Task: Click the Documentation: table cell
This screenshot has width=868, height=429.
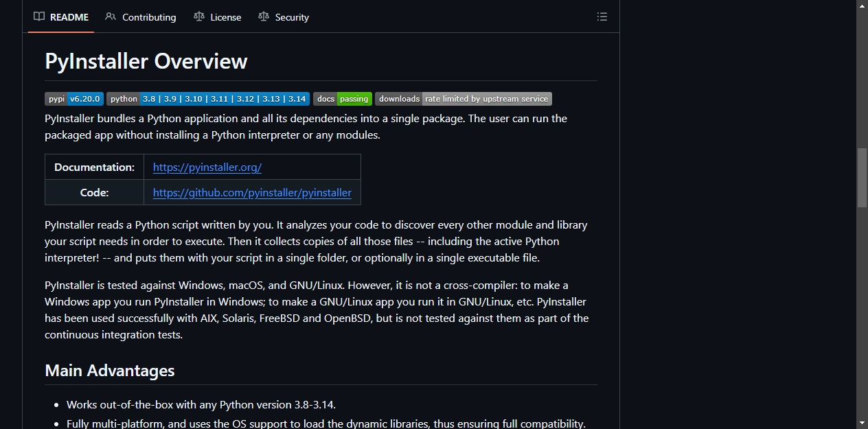Action: tap(95, 167)
